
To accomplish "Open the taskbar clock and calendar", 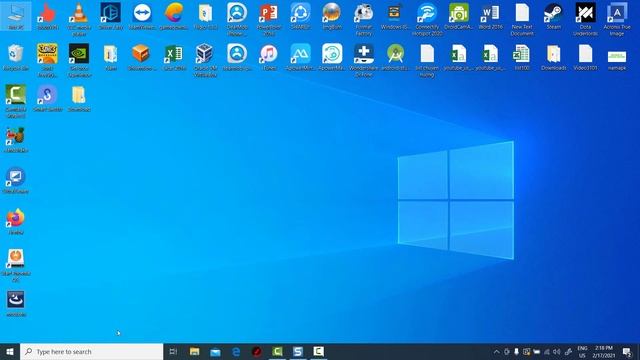I will 604,351.
